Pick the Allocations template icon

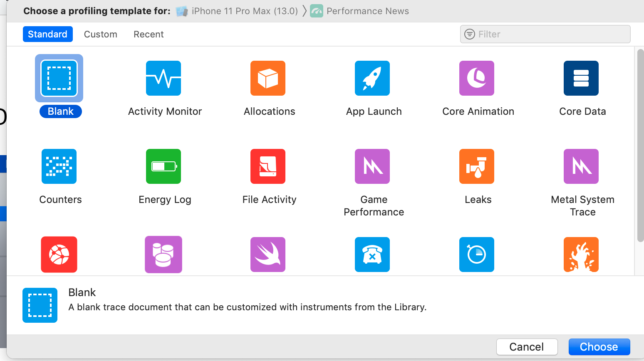[x=268, y=78]
